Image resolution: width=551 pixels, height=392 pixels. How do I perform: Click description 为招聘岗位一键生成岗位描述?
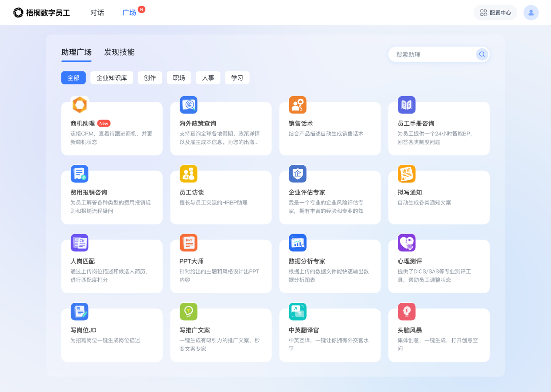[105, 341]
